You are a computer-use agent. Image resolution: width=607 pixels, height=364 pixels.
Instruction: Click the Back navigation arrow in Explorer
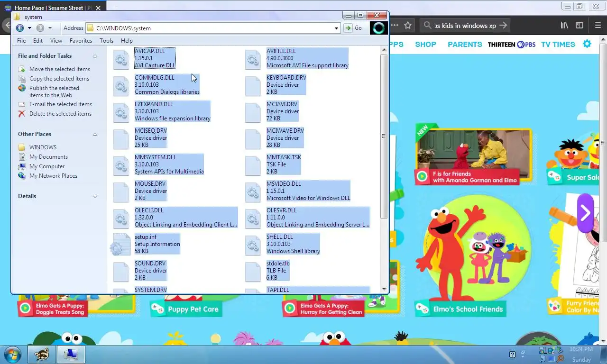(20, 28)
